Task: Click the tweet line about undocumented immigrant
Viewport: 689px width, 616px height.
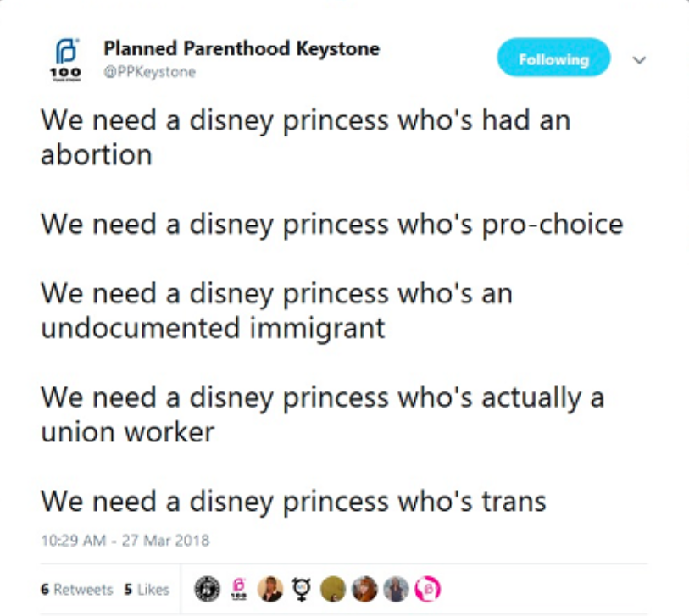Action: pyautogui.click(x=276, y=310)
